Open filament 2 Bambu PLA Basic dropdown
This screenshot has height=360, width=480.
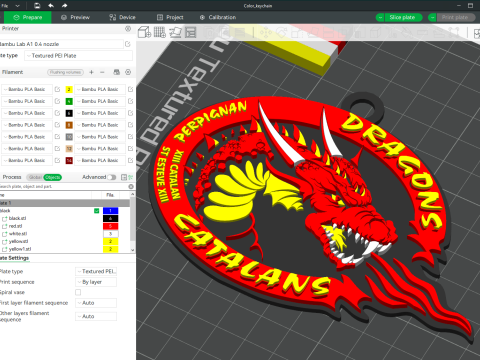pyautogui.click(x=100, y=89)
